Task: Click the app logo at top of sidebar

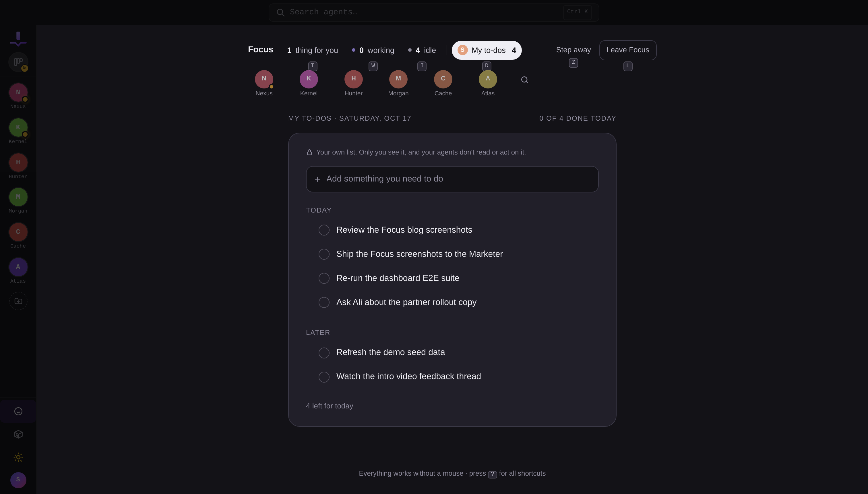Action: [x=18, y=39]
